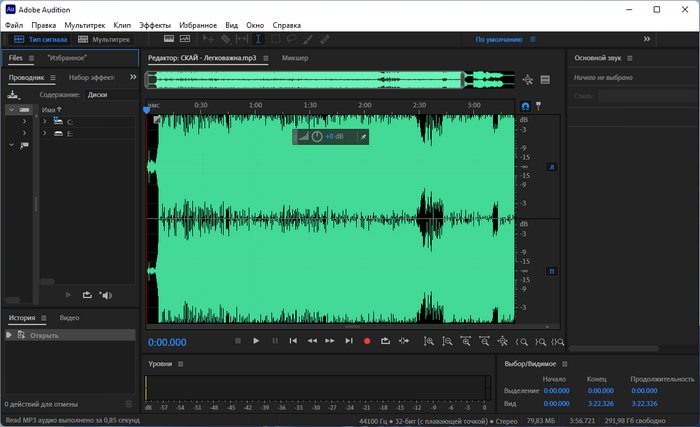Zoom in amplitude
Viewport: 700px width, 427px height.
pos(429,342)
